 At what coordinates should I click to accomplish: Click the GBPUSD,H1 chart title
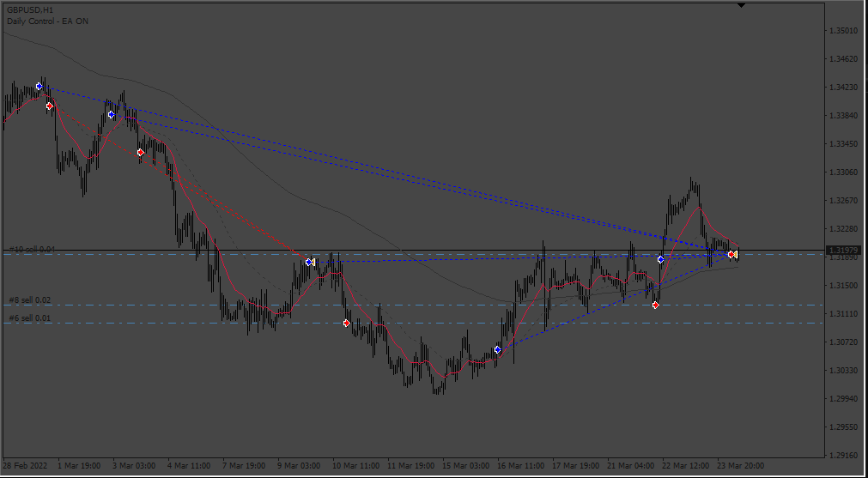[30, 10]
